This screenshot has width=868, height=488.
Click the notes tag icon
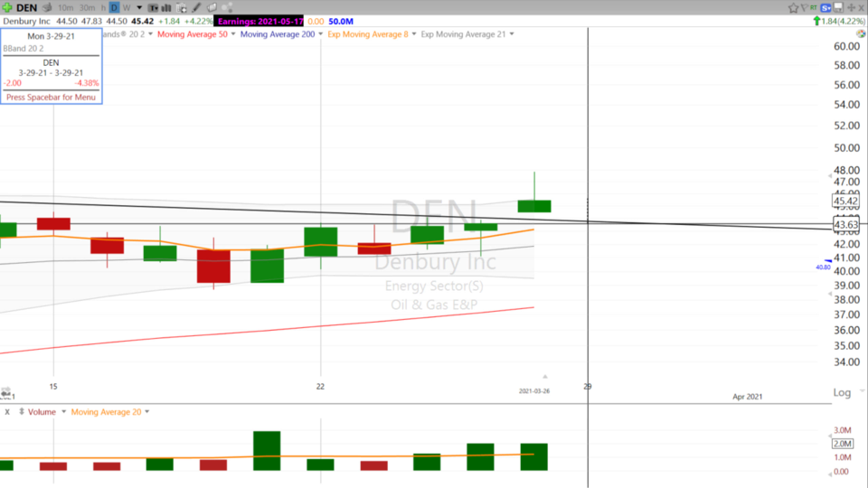point(212,8)
